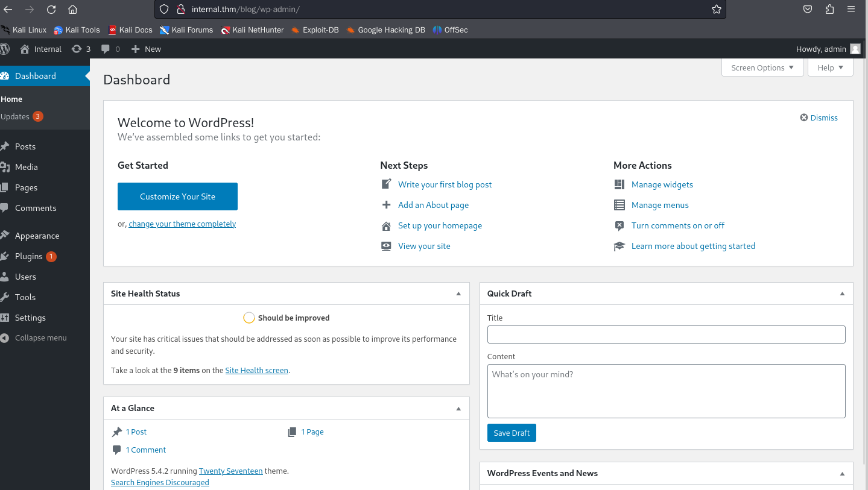Go to the browser home page icon
This screenshot has height=490, width=868.
point(72,9)
